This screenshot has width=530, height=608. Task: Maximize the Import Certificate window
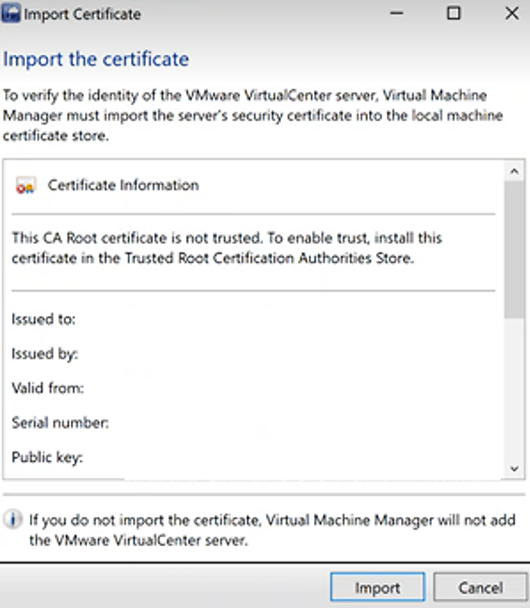pyautogui.click(x=454, y=14)
